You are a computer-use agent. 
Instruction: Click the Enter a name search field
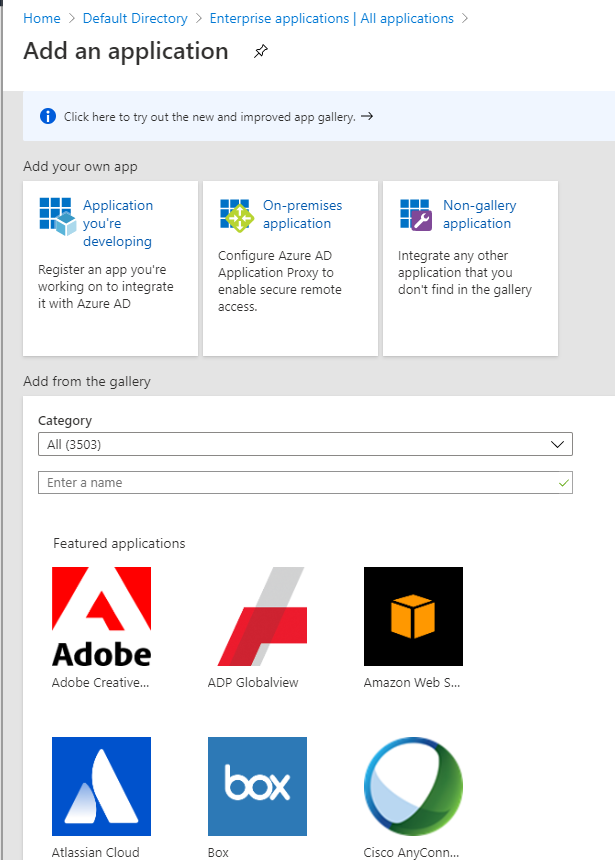point(305,483)
